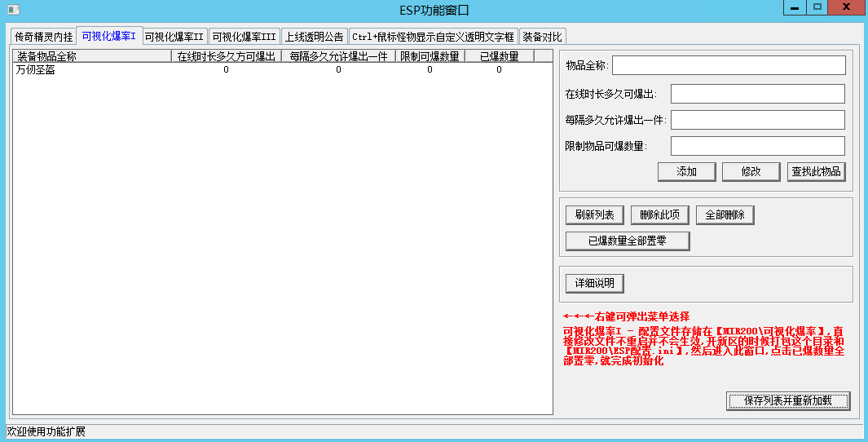Sort by 在线时长多久方可爆出 column header
Viewport: 868px width, 442px height.
(x=226, y=56)
